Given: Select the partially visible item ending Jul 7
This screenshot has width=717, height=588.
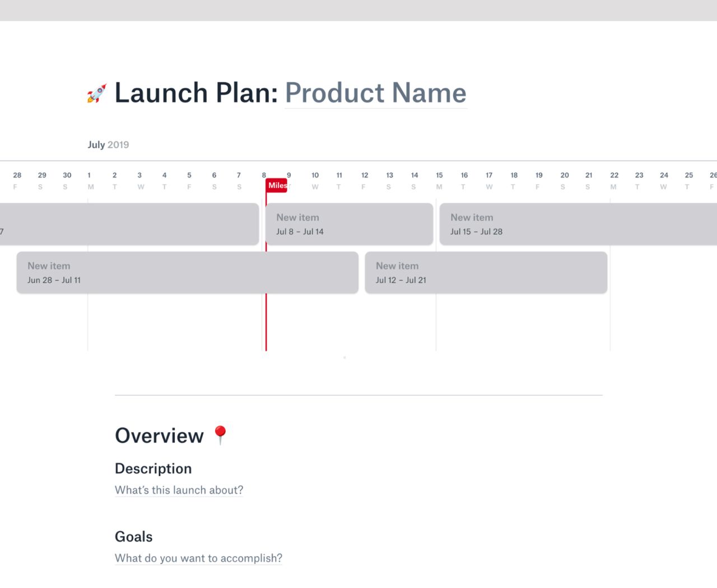Looking at the screenshot, I should [x=129, y=224].
